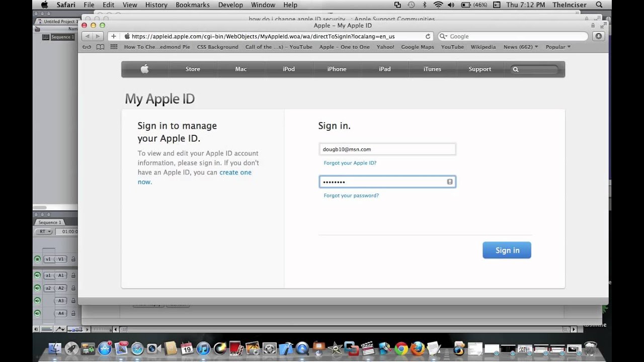Open the Google search engine dropdown arrow
644x362 pixels.
point(443,36)
